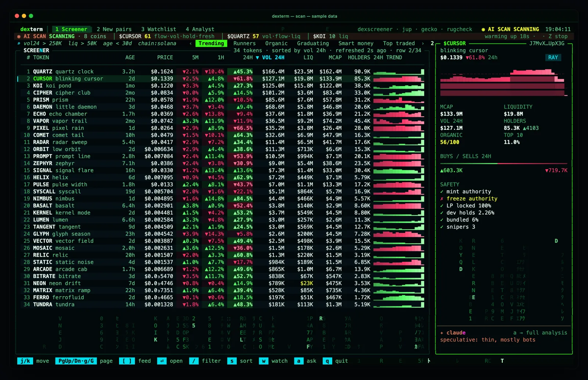Viewport: 588px width, 380px height.
Task: Click the enter open key icon
Action: [162, 361]
